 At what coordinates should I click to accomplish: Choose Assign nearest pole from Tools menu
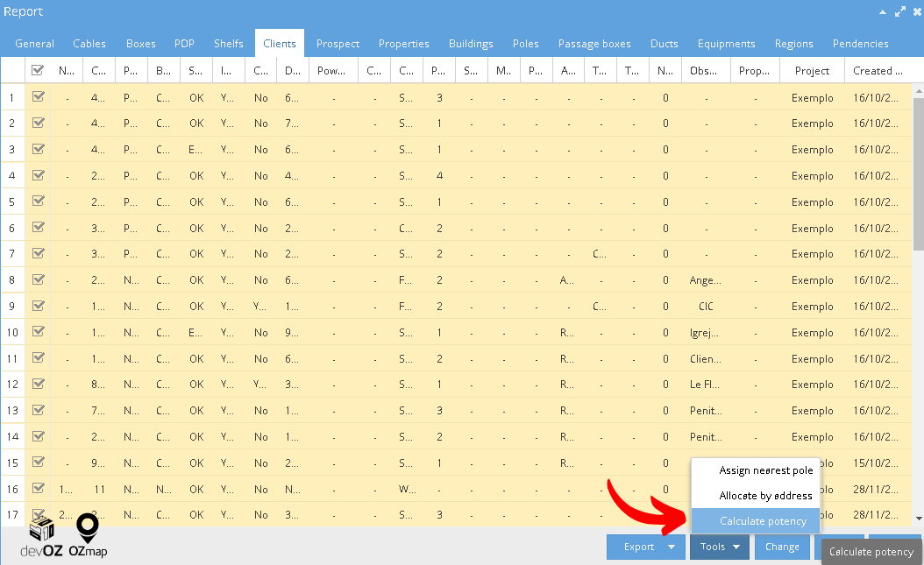click(756, 470)
